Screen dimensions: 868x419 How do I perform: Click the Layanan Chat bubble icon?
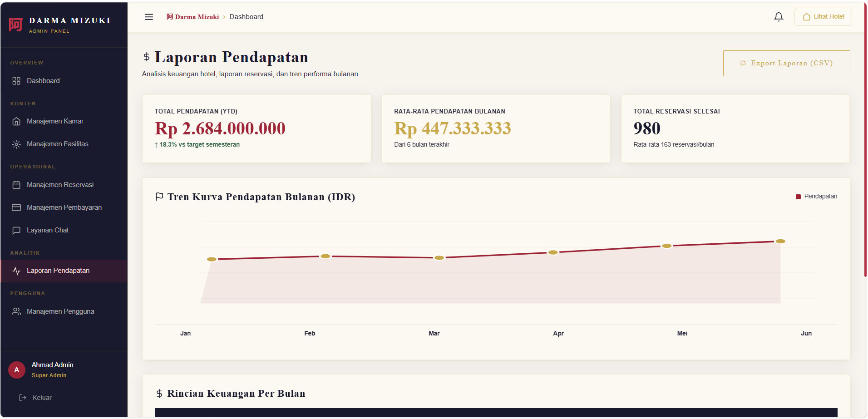[x=16, y=230]
